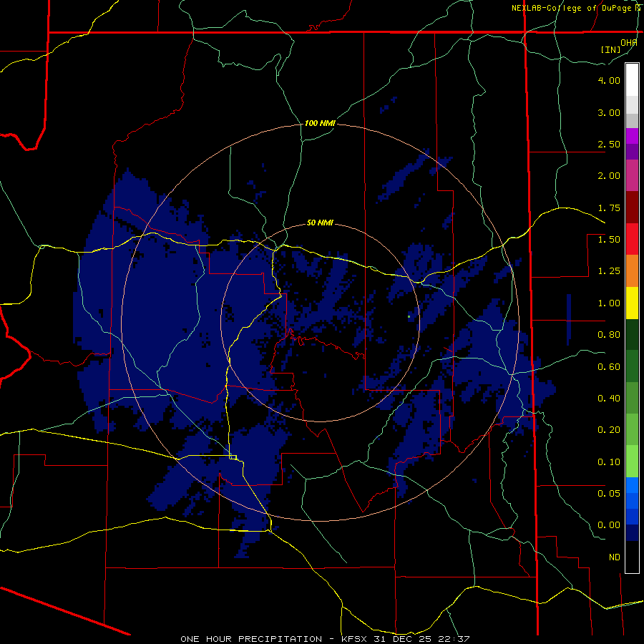The height and width of the screenshot is (644, 644).
Task: Select the [IN] units label
Action: pos(611,49)
